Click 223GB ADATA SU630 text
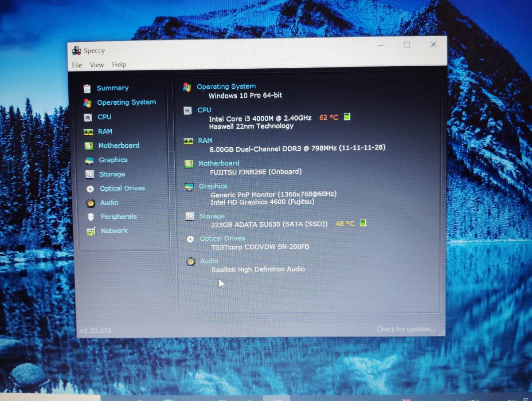 tap(269, 224)
